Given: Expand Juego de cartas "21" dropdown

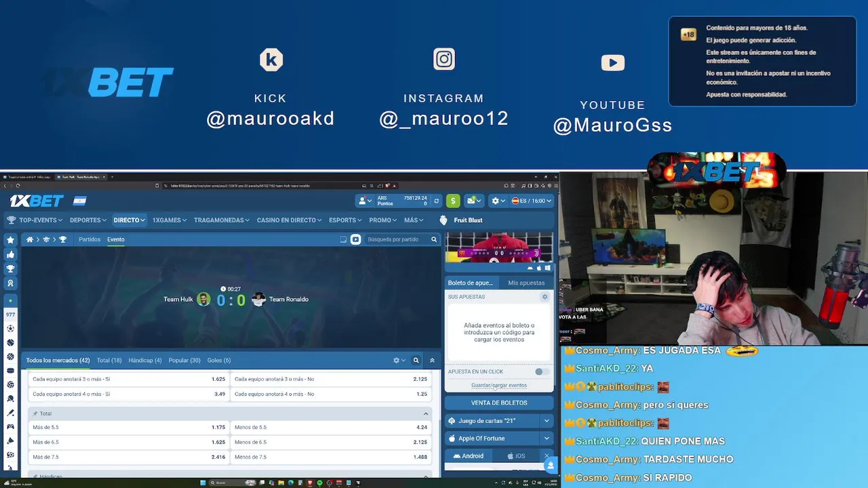Looking at the screenshot, I should tap(547, 421).
